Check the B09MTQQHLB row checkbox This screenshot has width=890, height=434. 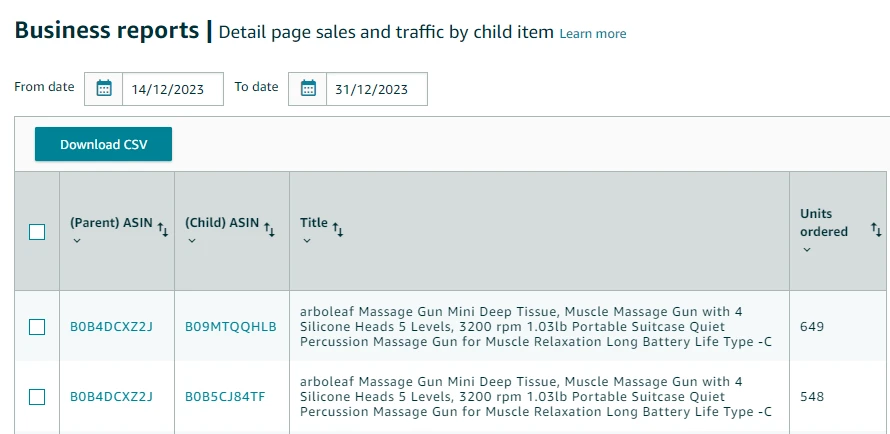[37, 327]
